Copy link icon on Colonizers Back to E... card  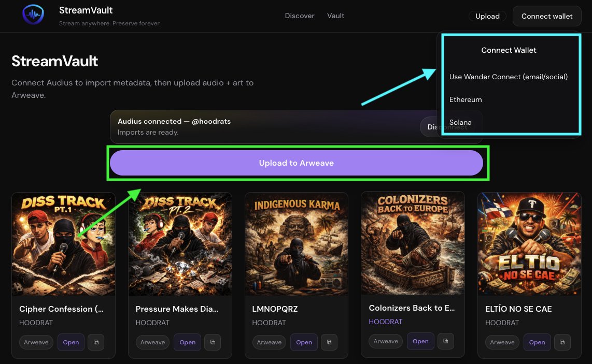[x=445, y=341]
